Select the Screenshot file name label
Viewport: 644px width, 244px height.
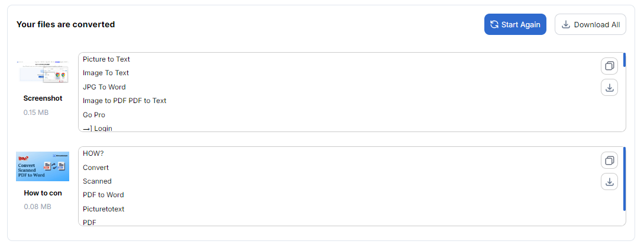(43, 98)
